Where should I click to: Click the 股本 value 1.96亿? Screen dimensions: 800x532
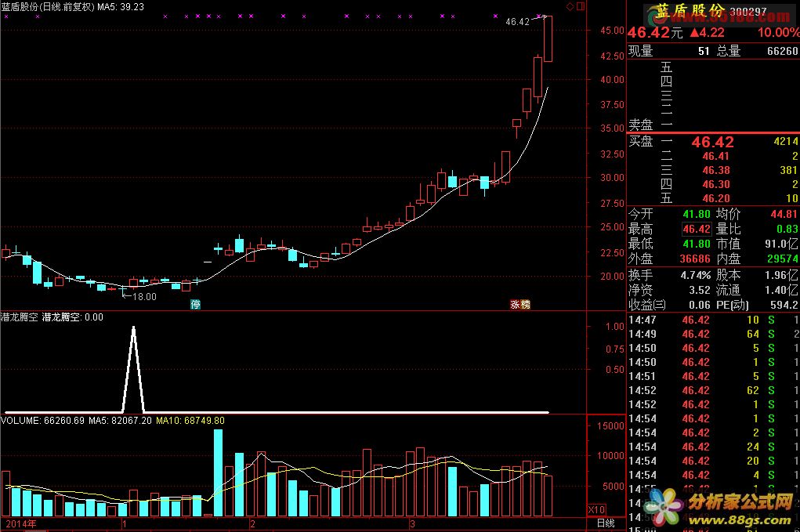(x=782, y=276)
